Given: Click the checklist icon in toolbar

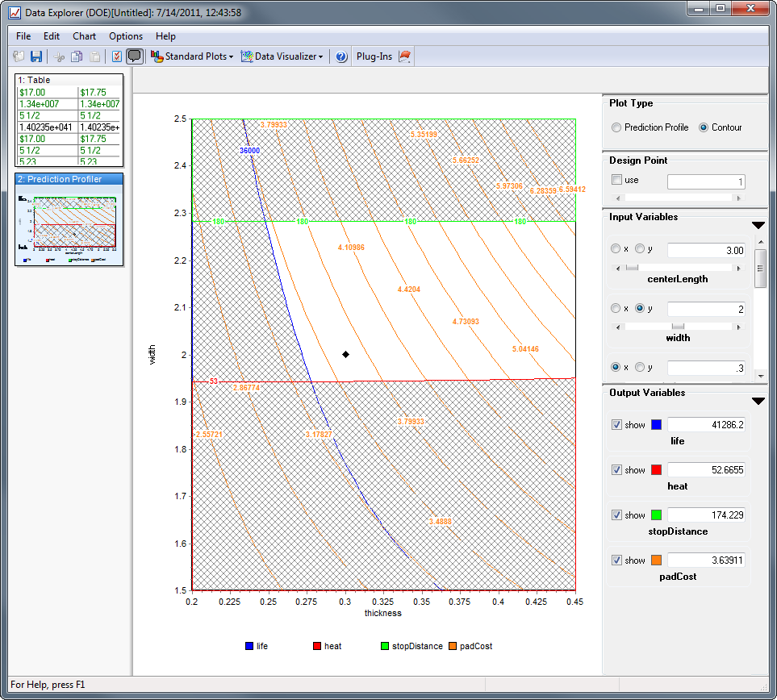Looking at the screenshot, I should point(117,56).
